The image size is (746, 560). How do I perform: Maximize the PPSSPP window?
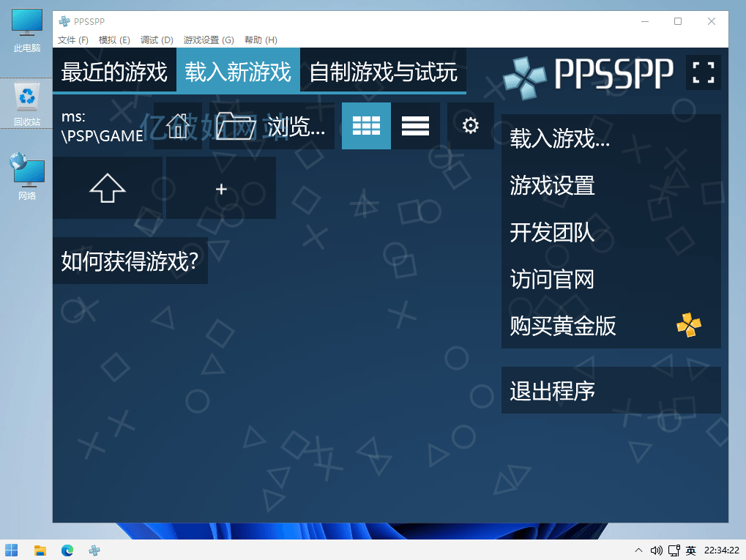click(x=678, y=21)
